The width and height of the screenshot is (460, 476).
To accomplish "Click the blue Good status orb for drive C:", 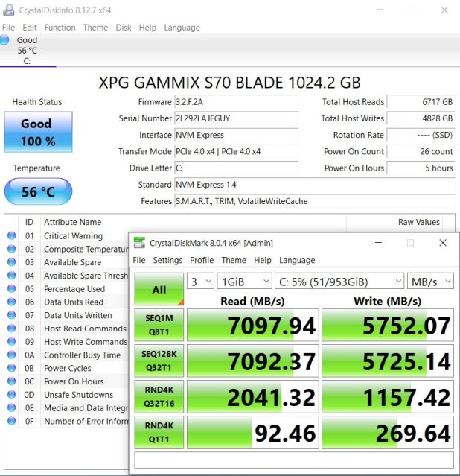I will point(4,39).
